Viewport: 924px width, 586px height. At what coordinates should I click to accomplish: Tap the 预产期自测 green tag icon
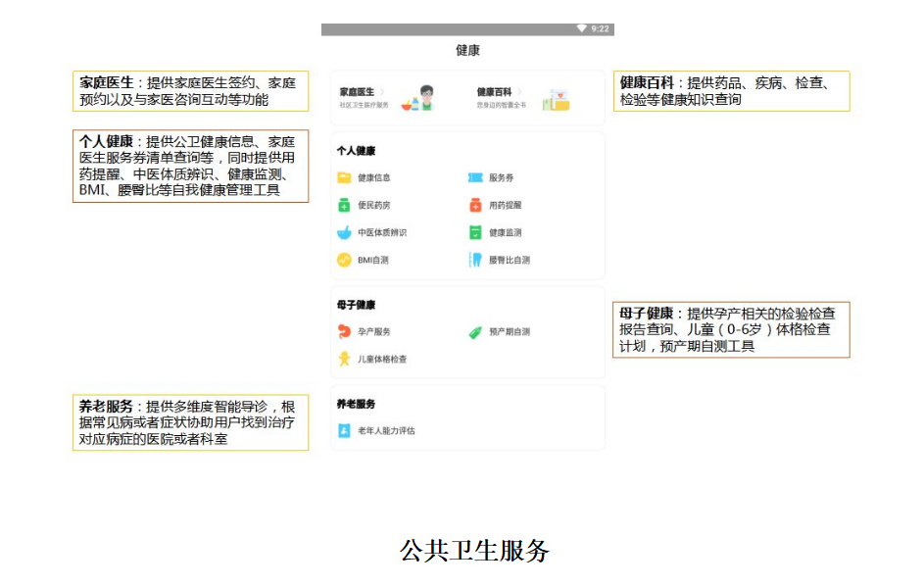tap(475, 332)
